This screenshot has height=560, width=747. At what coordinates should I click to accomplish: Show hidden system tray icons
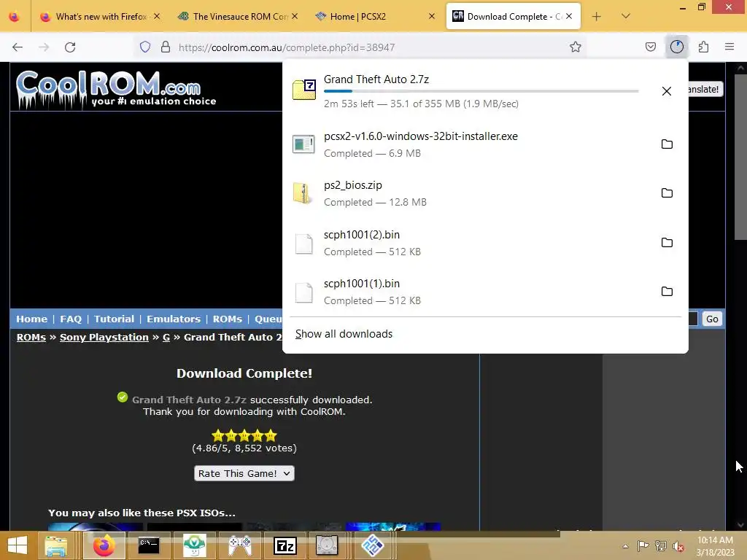625,546
